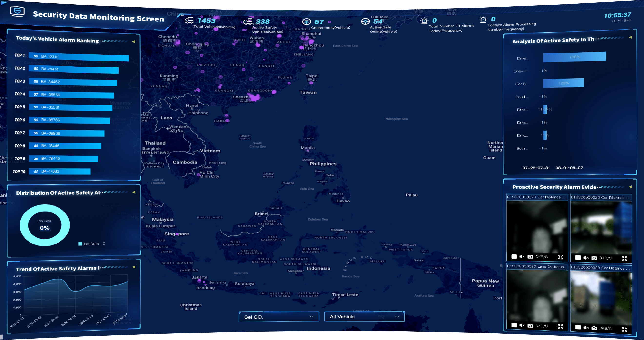644x340 pixels.
Task: Stop the top-right Car Distance video
Action: coord(578,258)
